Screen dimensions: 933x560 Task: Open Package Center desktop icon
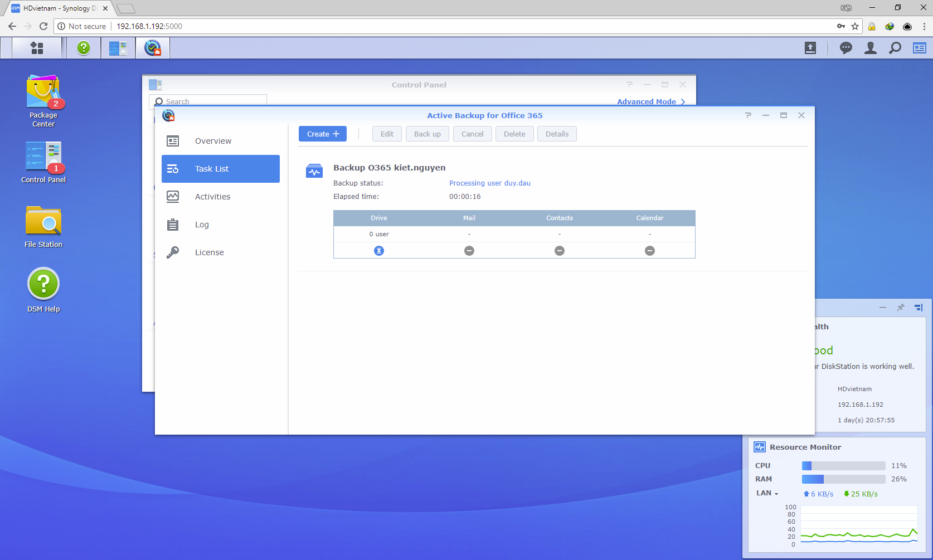(x=43, y=101)
